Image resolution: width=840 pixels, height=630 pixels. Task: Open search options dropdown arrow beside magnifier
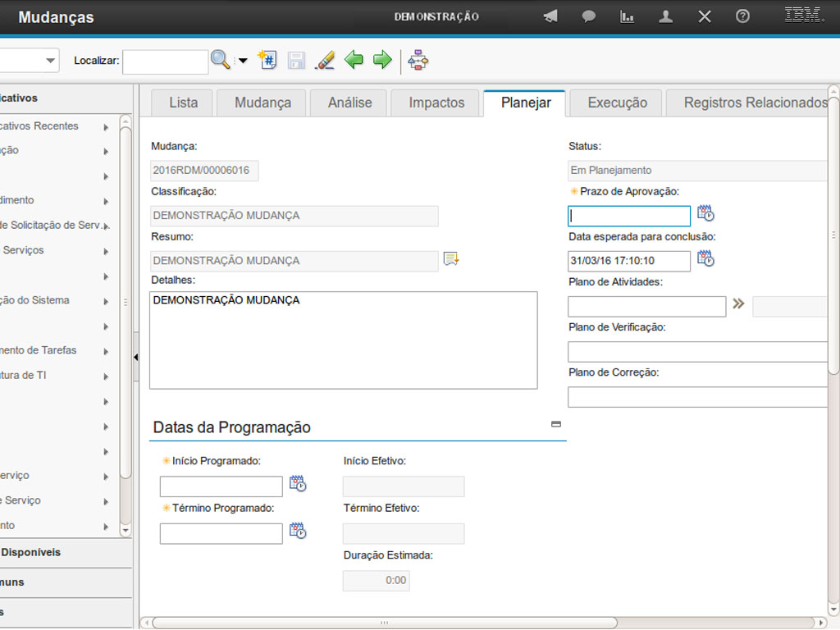[x=243, y=61]
